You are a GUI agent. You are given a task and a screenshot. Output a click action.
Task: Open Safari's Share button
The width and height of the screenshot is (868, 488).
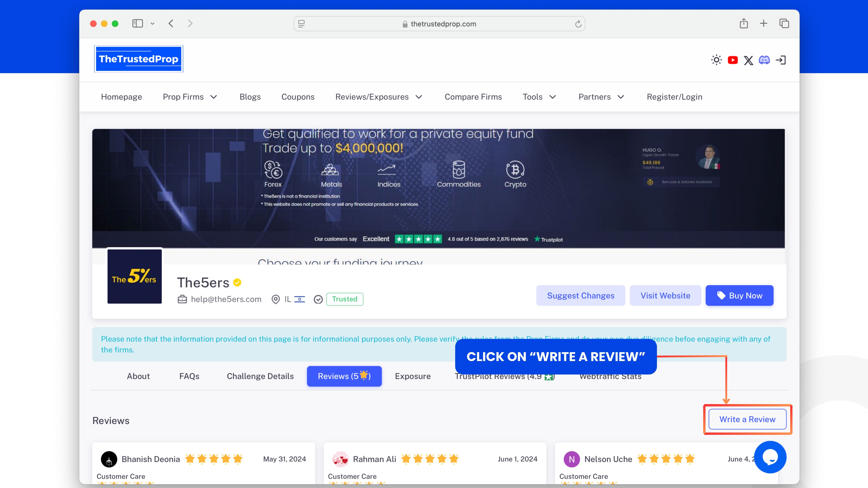pos(744,23)
